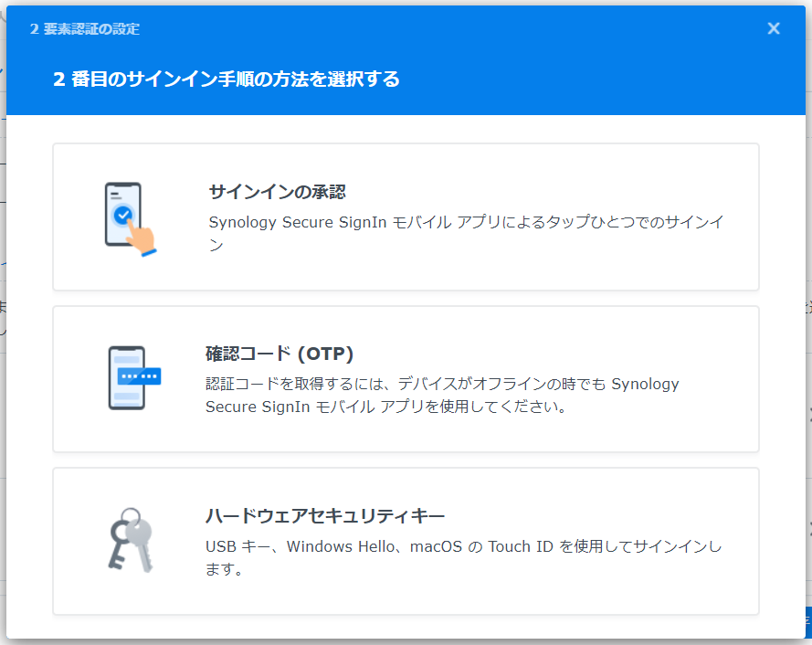Click the ハードウェアセキュリティキー heading text
The height and width of the screenshot is (645, 812).
coord(325,516)
